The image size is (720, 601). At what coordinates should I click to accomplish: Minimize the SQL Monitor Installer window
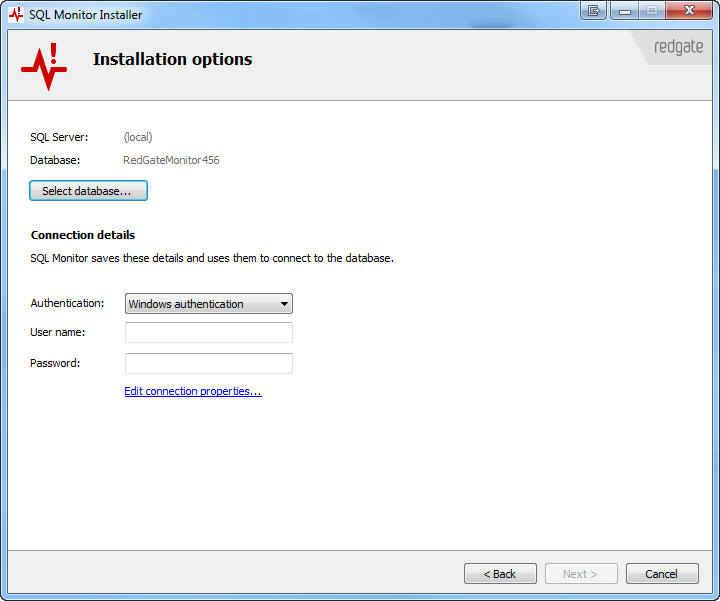pos(624,10)
